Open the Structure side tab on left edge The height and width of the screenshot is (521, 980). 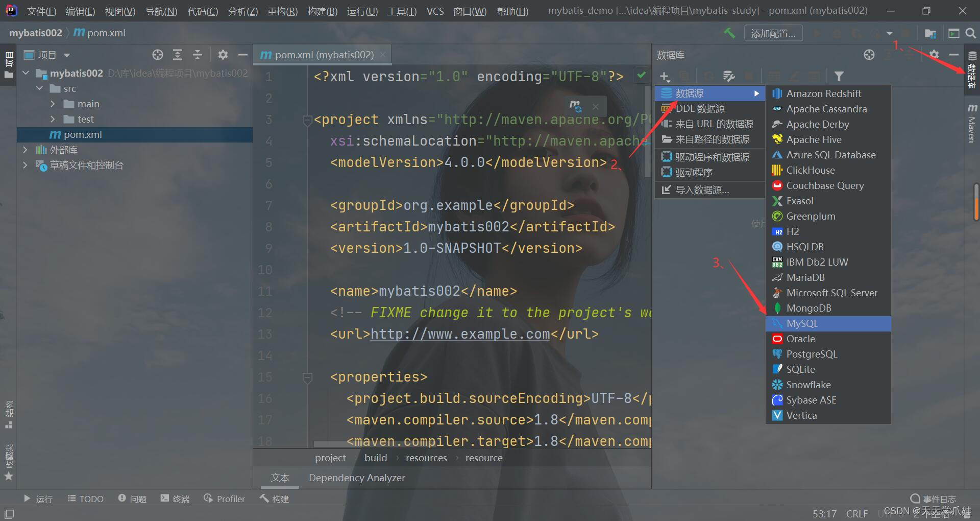pos(9,415)
